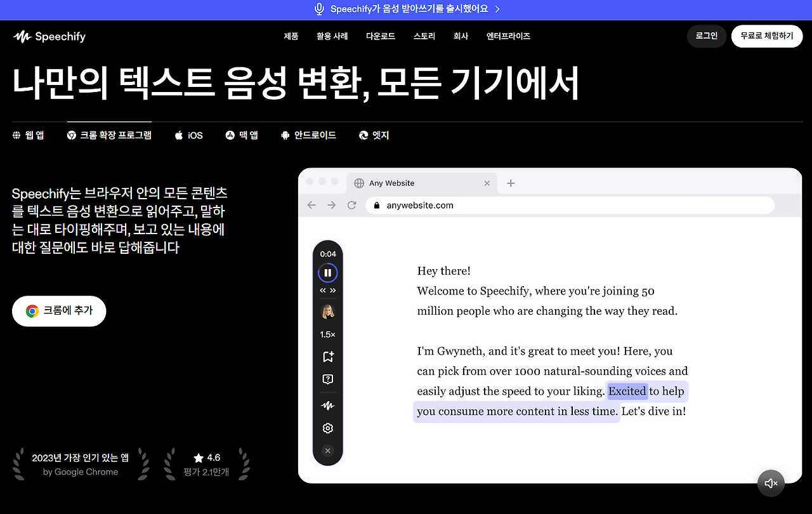This screenshot has height=514, width=812.
Task: Close the Any Website demo tab
Action: pyautogui.click(x=487, y=183)
